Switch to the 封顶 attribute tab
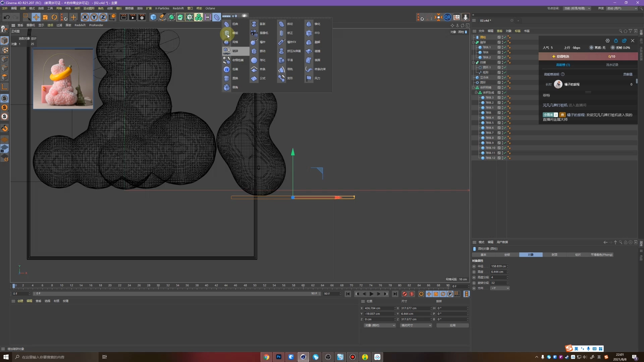This screenshot has width=644, height=362. 554,255
